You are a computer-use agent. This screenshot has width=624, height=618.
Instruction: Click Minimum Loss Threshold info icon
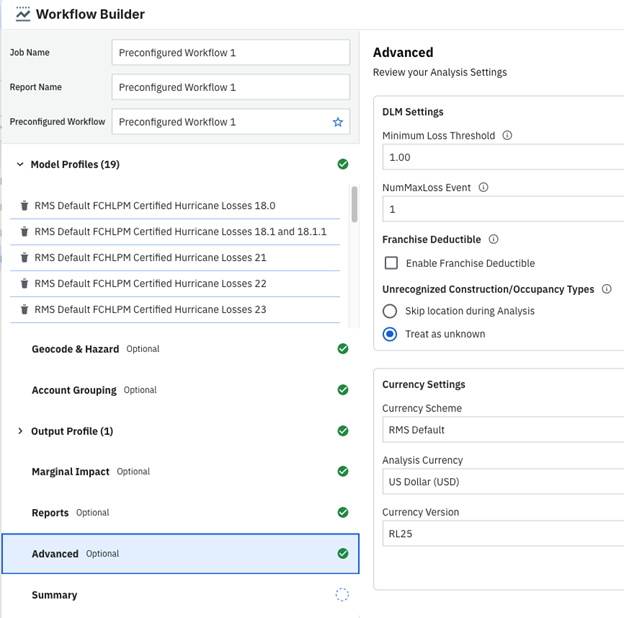[507, 135]
